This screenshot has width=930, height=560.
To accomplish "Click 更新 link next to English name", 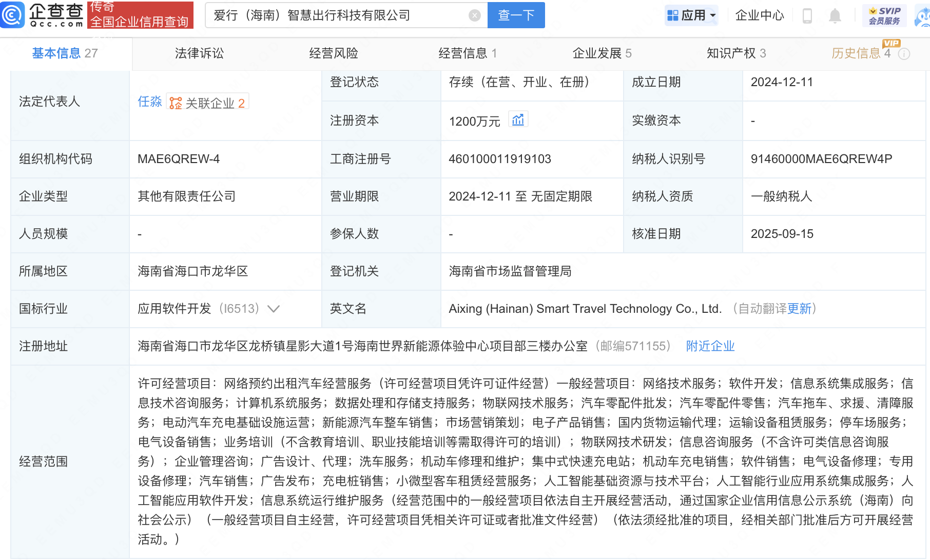I will (799, 309).
